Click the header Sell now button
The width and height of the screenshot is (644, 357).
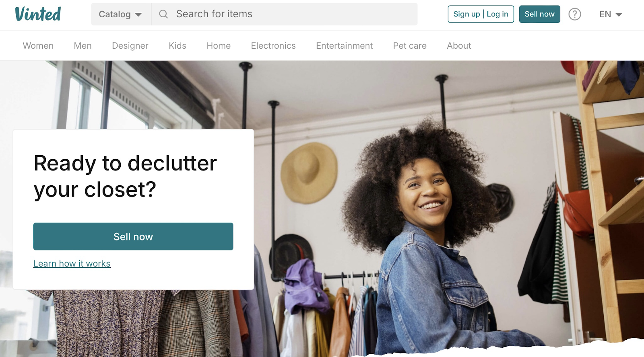tap(539, 14)
